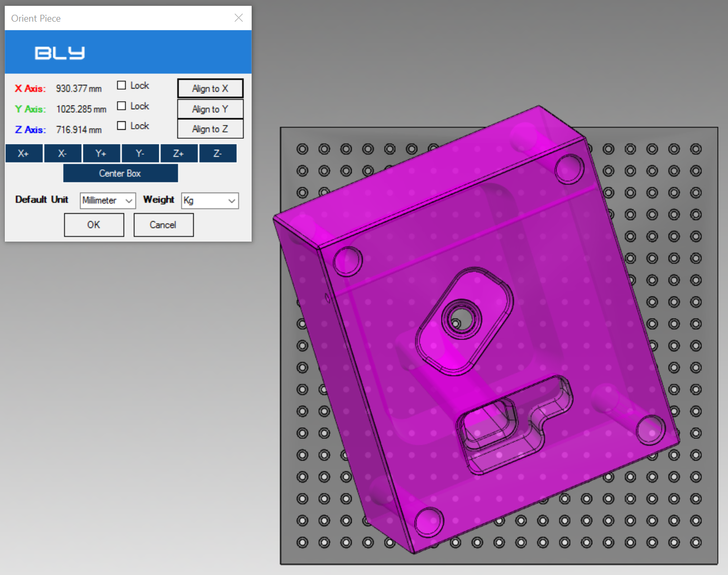The width and height of the screenshot is (728, 575).
Task: Rotate piece with Y- button
Action: [140, 154]
